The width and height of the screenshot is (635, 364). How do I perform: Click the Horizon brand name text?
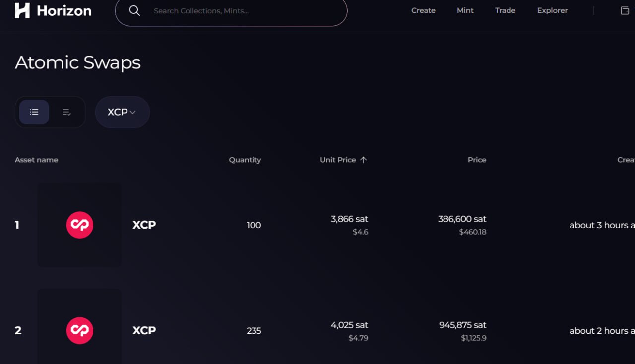tap(64, 10)
